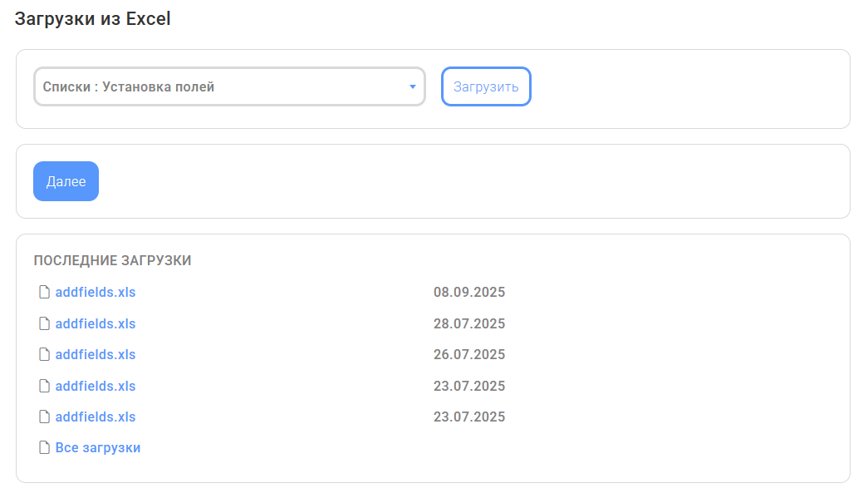This screenshot has height=498, width=868.
Task: Click the ПОСЛЕДНИЕ ЗАГРУЗКИ section heading
Action: [113, 260]
